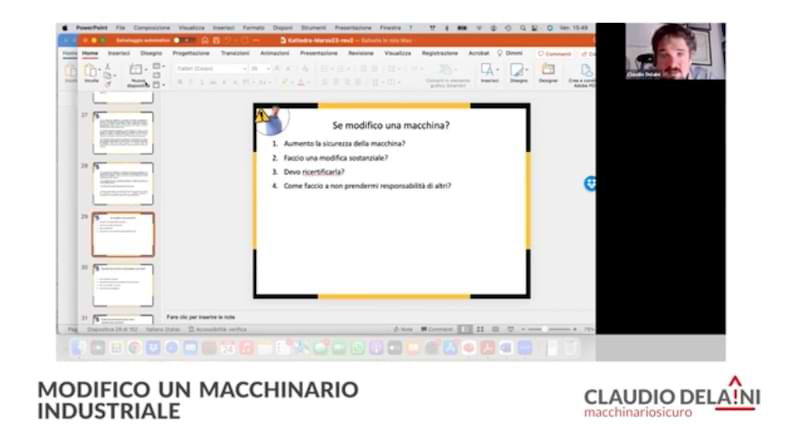Open Calendar from the Dock
The image size is (786, 434).
pyautogui.click(x=228, y=347)
